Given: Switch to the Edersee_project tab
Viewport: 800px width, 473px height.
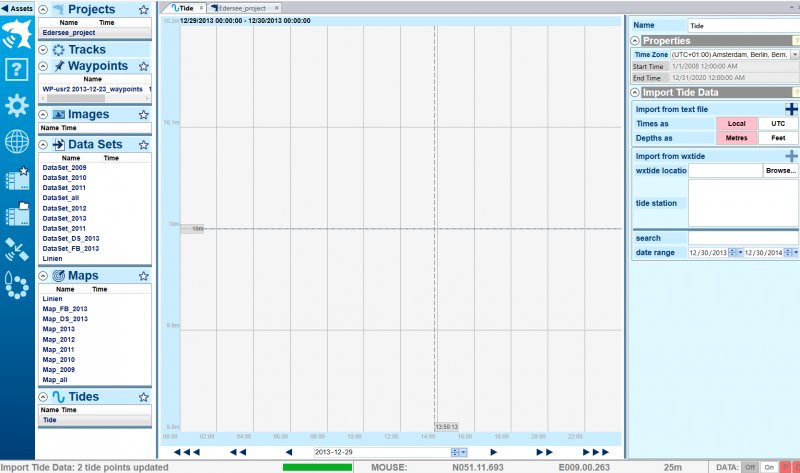Looking at the screenshot, I should click(x=240, y=8).
